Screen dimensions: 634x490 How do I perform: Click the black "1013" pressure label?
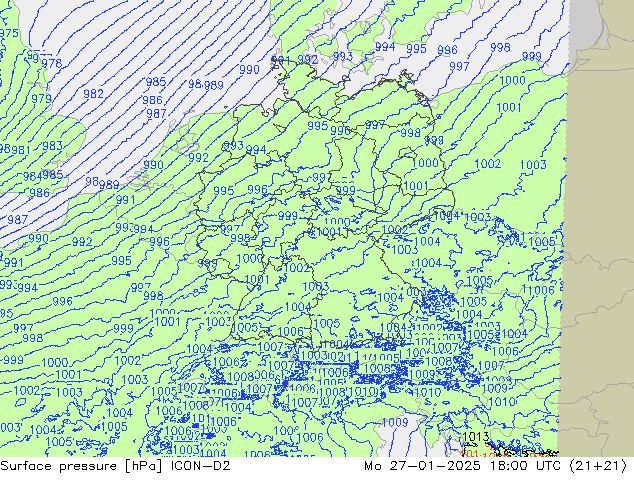476,437
